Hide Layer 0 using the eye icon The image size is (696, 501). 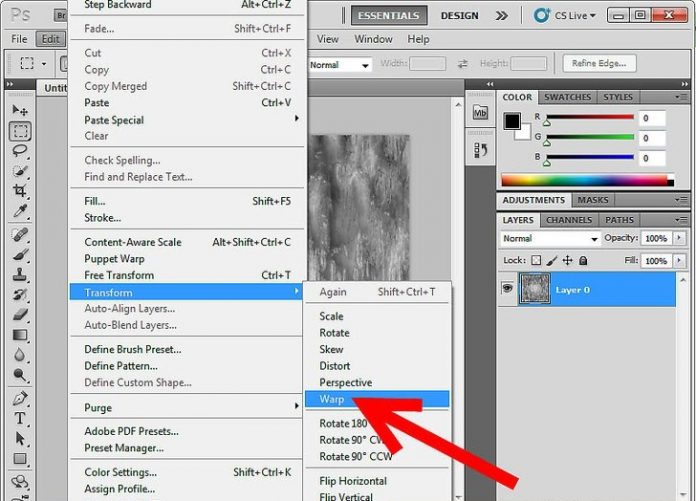[507, 290]
